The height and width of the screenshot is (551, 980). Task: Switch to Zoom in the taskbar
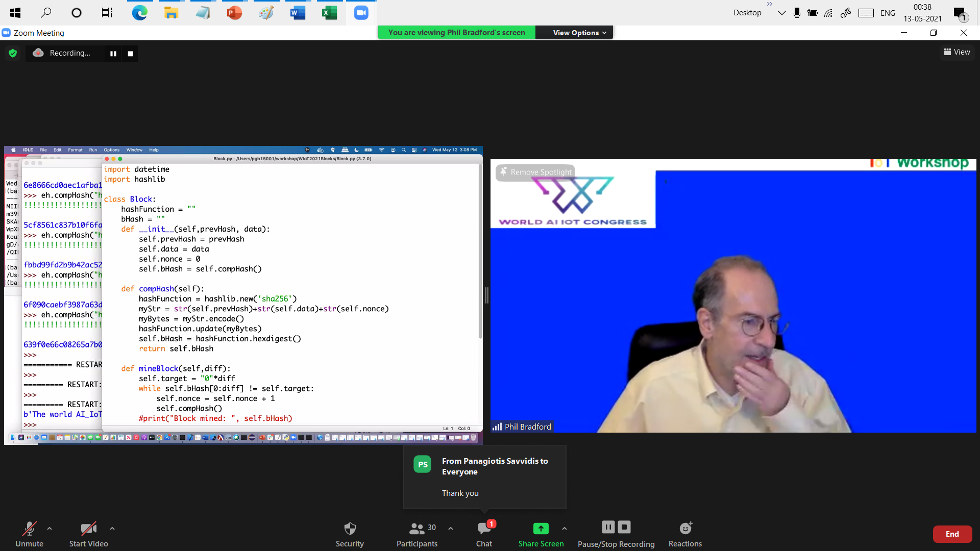point(361,13)
